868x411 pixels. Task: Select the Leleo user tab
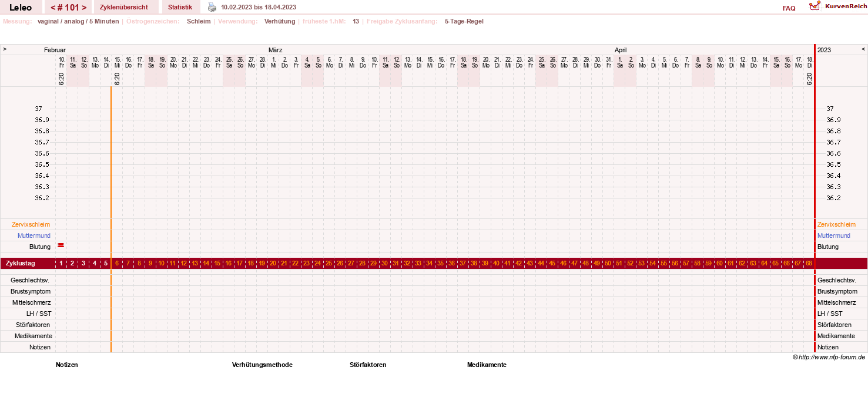coord(21,7)
